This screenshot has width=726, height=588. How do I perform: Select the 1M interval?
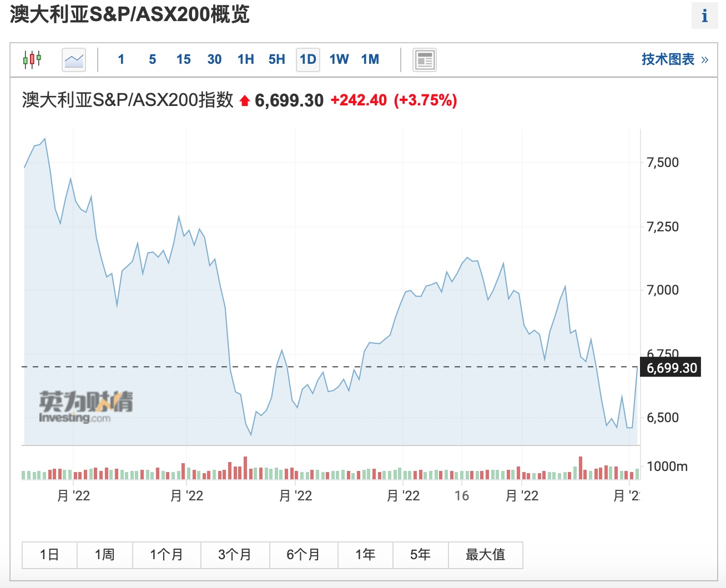370,59
